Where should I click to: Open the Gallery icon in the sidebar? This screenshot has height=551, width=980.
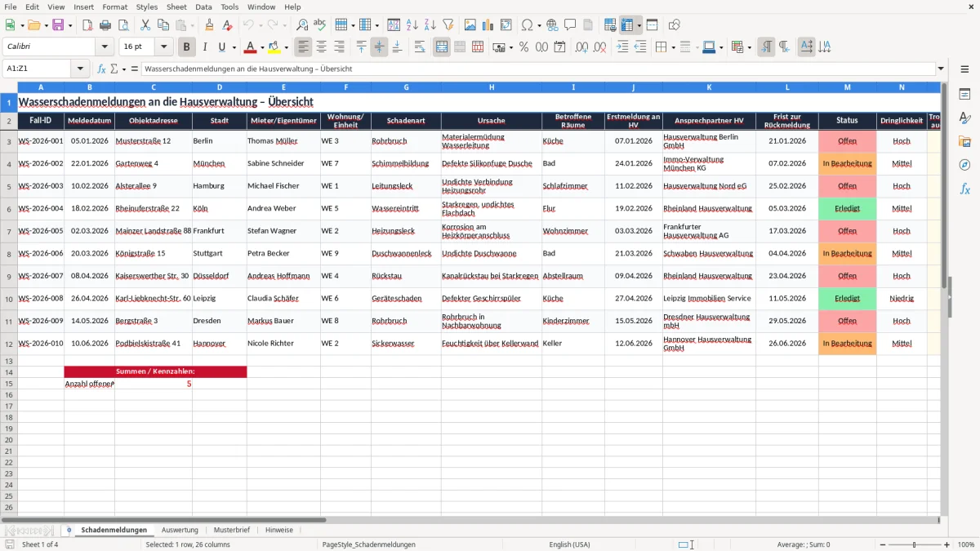(x=964, y=141)
